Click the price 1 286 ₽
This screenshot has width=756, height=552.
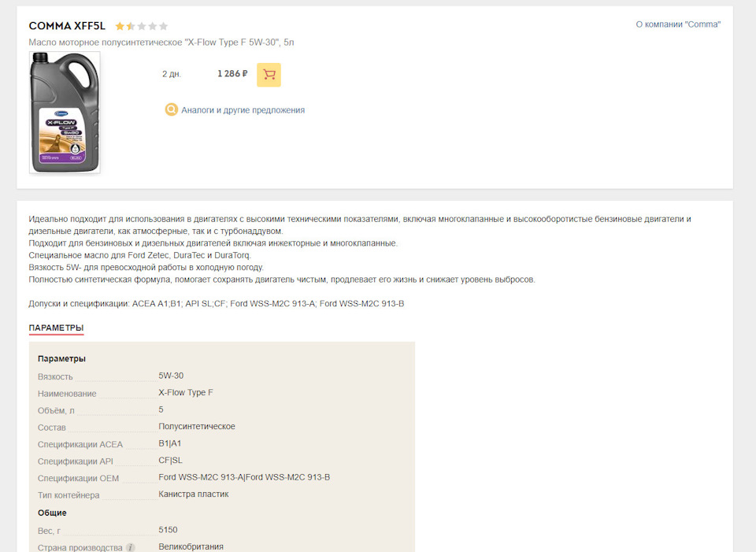click(x=232, y=74)
